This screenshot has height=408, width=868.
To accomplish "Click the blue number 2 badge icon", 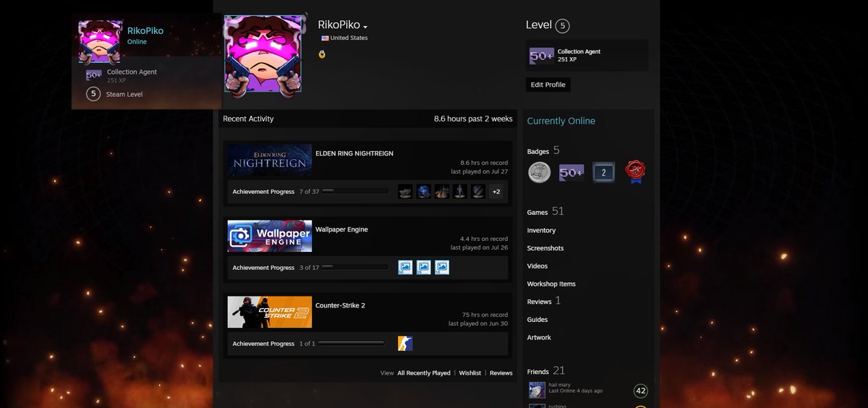I will point(603,172).
